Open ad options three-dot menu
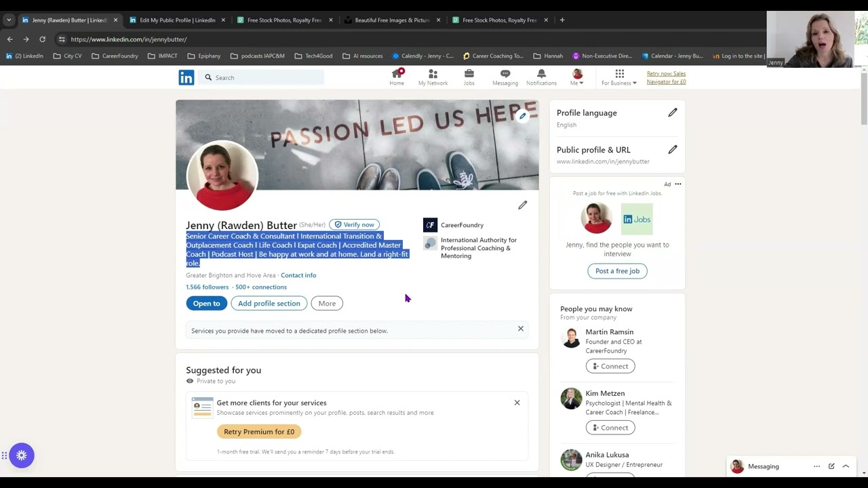 (x=677, y=184)
